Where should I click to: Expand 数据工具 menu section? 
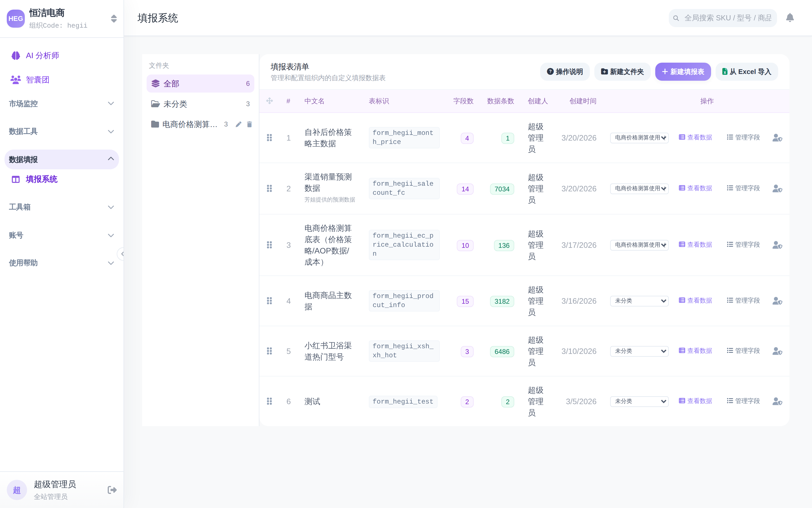[62, 131]
